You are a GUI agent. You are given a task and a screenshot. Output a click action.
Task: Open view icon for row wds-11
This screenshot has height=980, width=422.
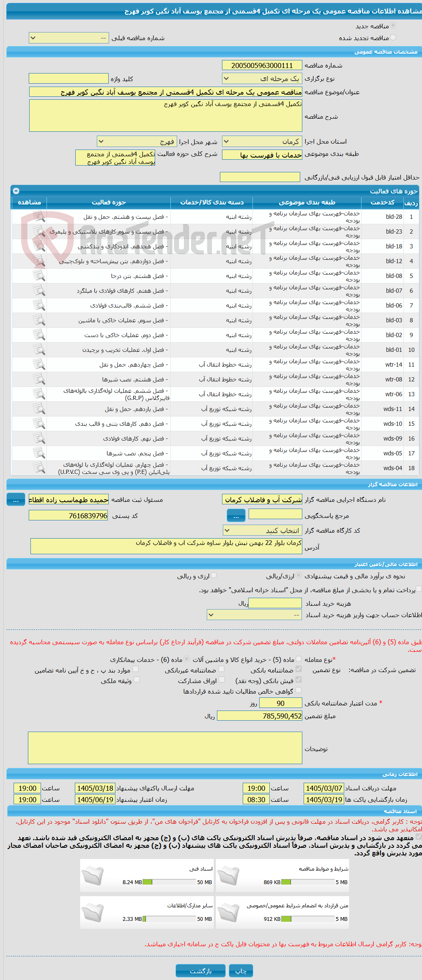39,409
